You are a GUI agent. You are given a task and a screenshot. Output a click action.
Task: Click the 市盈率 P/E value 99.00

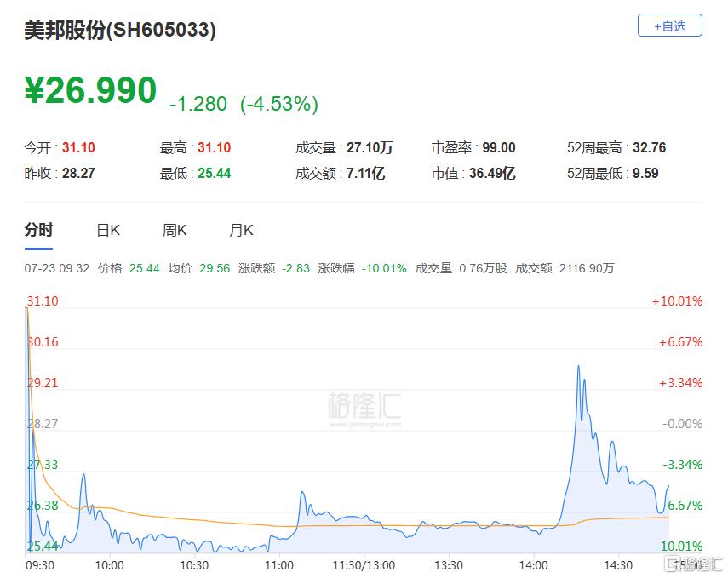pyautogui.click(x=499, y=147)
